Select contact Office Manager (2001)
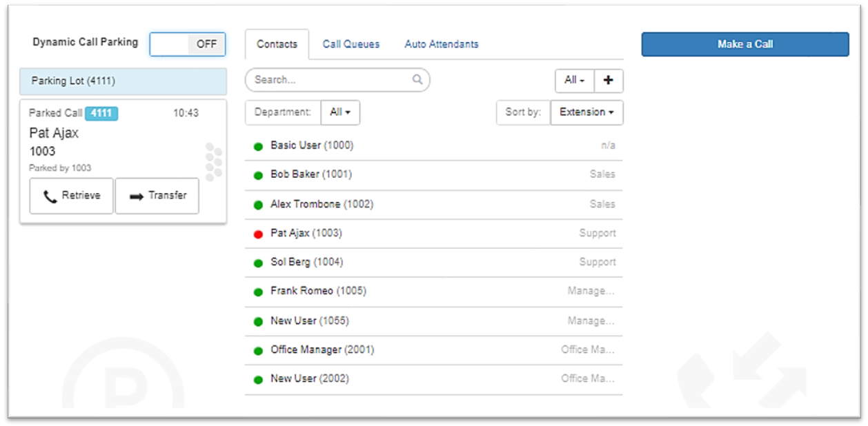The image size is (868, 426). [434, 349]
